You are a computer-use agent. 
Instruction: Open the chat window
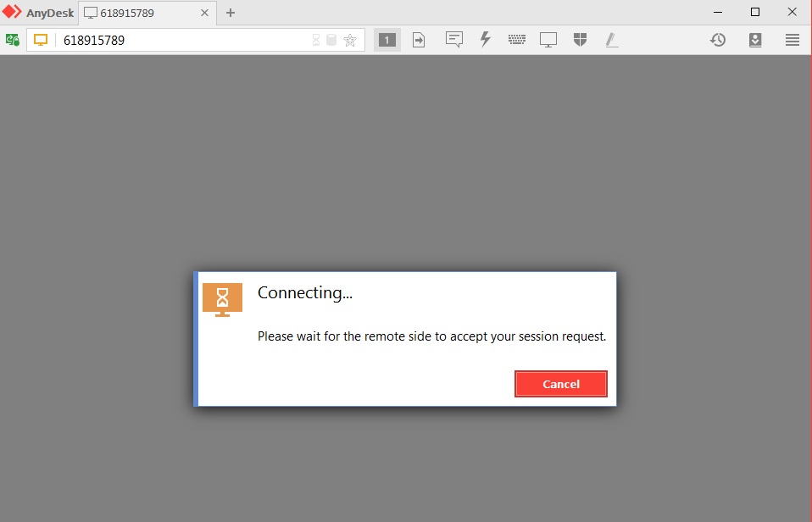coord(454,39)
